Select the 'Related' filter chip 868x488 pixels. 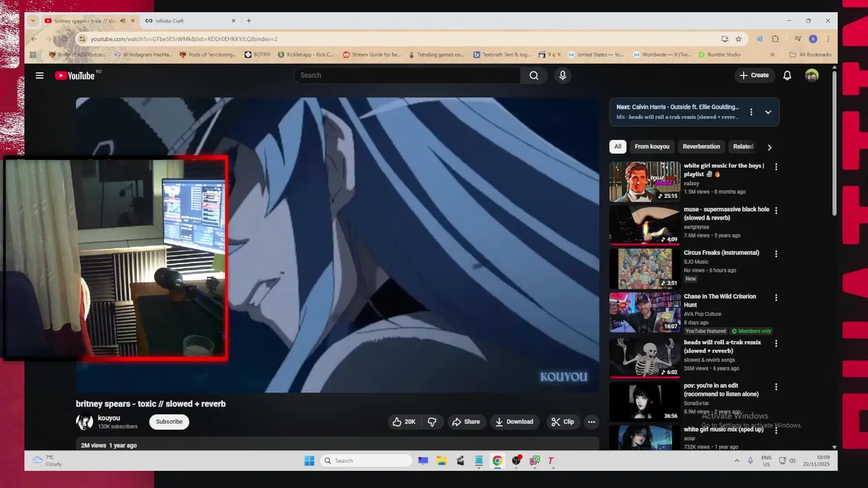tap(743, 146)
